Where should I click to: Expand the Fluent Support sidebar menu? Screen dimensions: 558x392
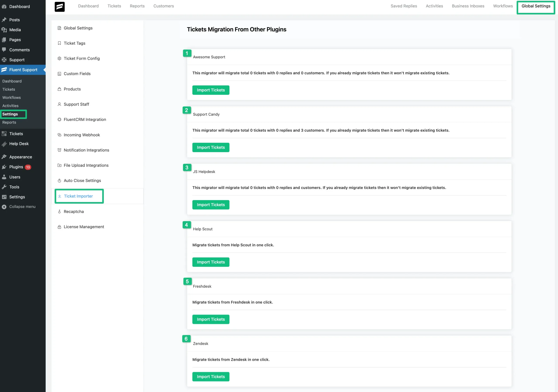coord(23,70)
